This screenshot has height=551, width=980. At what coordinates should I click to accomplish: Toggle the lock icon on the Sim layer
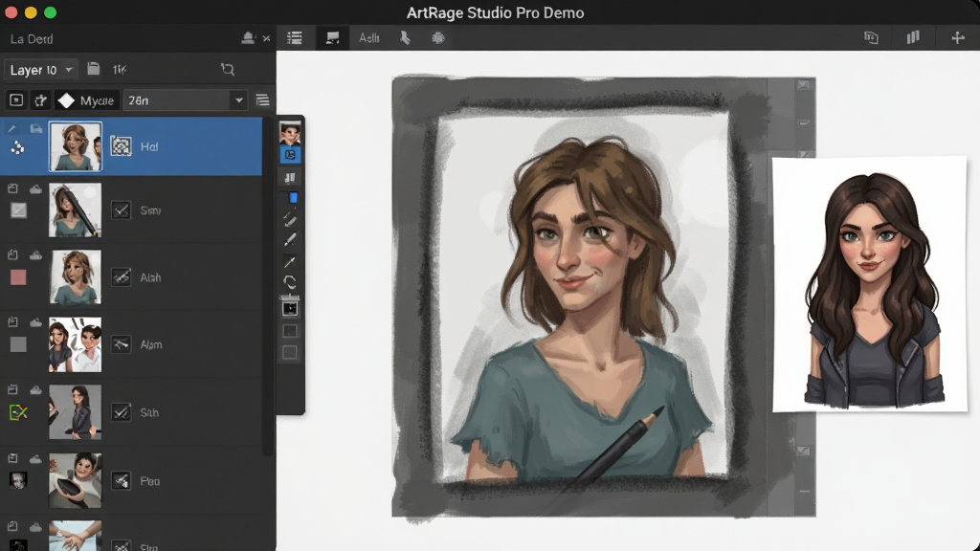(x=12, y=188)
